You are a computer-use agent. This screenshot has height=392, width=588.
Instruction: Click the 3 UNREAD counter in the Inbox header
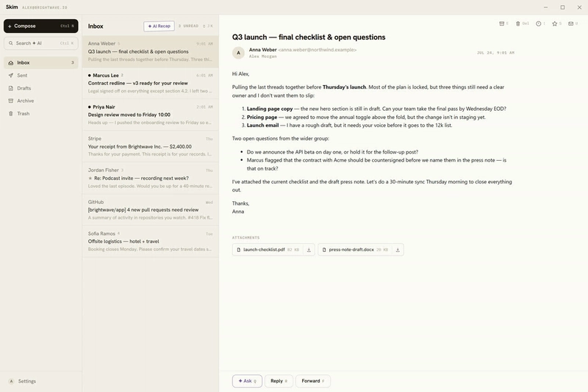pos(188,26)
